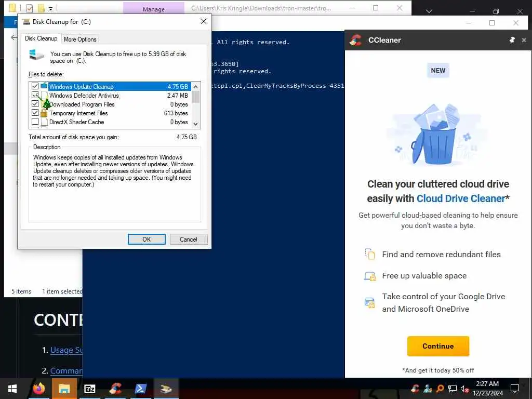Click the muted volume tray icon
Screen dimensions: 532x399
464,389
